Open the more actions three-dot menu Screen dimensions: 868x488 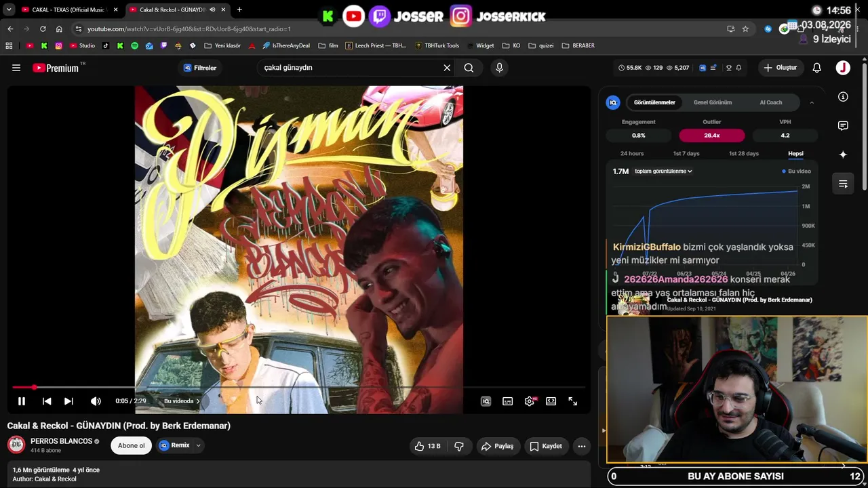click(581, 446)
